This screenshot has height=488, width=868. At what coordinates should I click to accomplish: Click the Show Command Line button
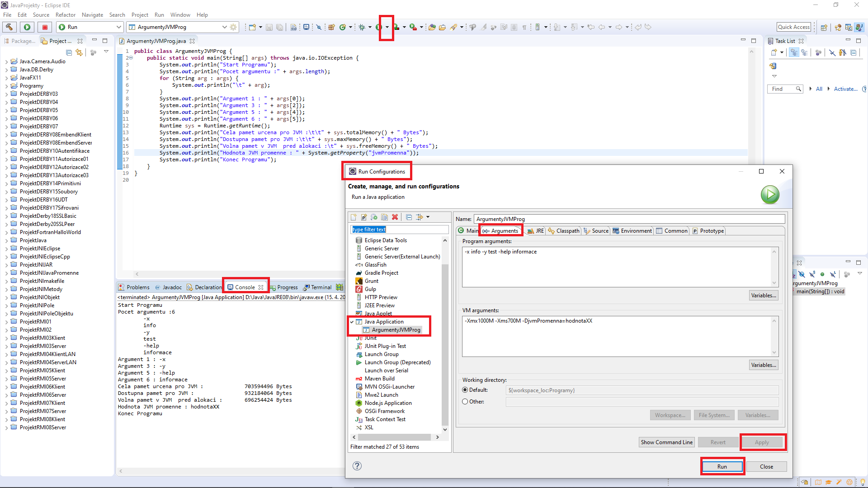[x=666, y=442]
